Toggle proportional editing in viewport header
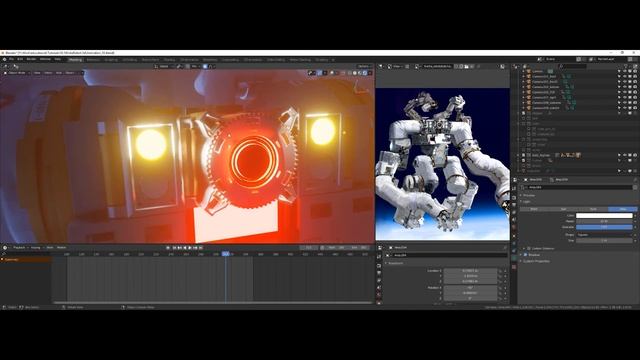The height and width of the screenshot is (360, 640). (205, 66)
